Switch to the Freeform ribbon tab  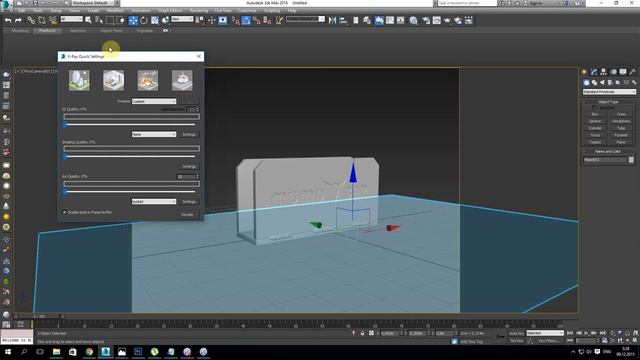pyautogui.click(x=47, y=31)
